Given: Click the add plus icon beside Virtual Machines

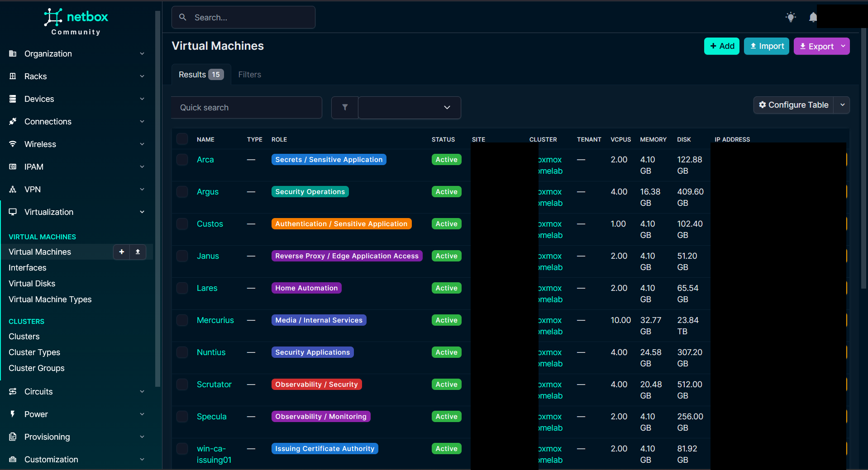Looking at the screenshot, I should pos(121,252).
